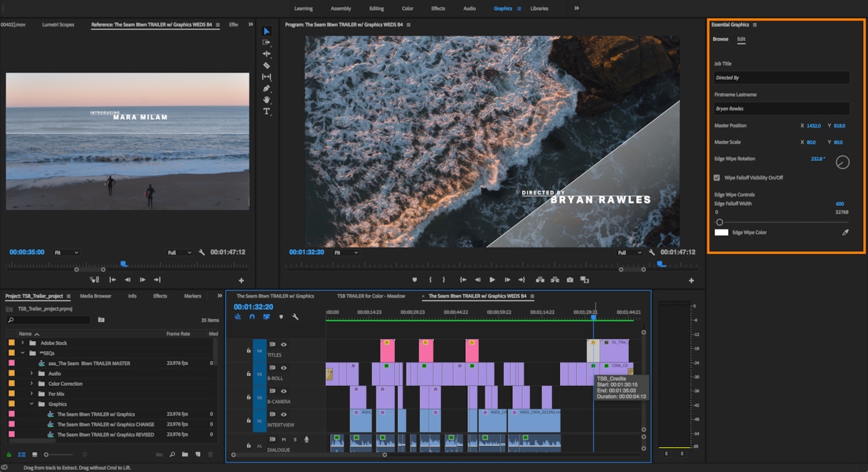This screenshot has height=472, width=868.
Task: Expand the Color Correction bin
Action: click(31, 384)
